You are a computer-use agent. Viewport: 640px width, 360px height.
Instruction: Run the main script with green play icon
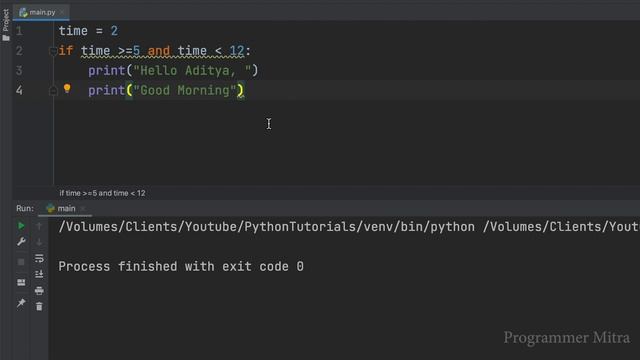(x=21, y=226)
